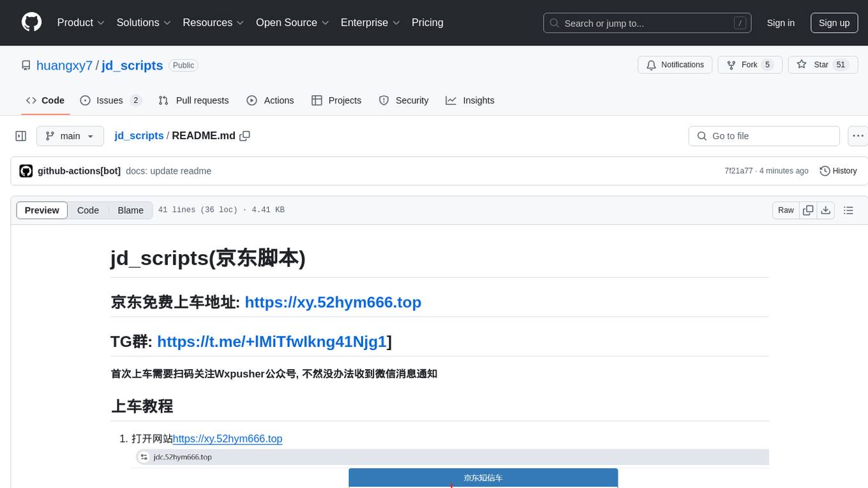868x488 pixels.
Task: Expand the Enterprise menu
Action: click(x=370, y=22)
